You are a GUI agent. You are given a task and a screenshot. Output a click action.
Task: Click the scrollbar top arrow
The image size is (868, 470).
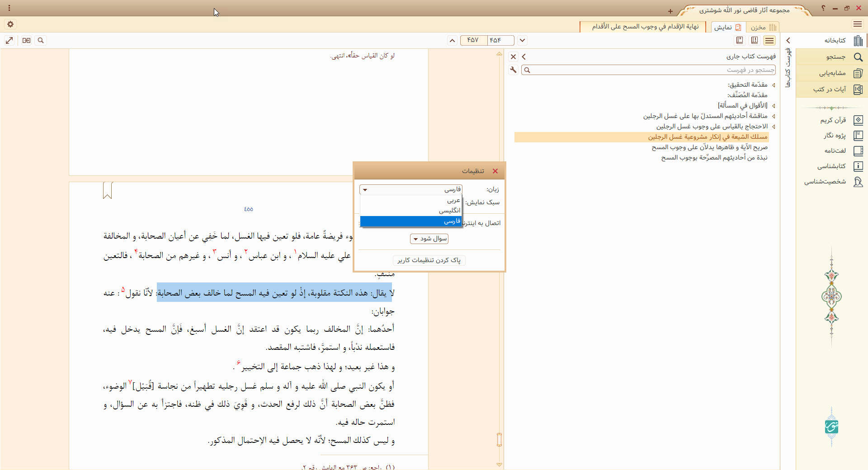pyautogui.click(x=499, y=54)
